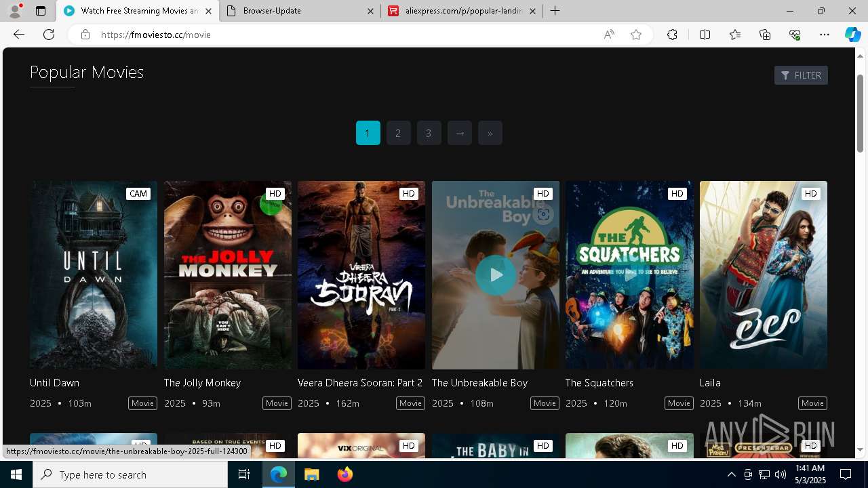Image resolution: width=868 pixels, height=488 pixels.
Task: Open the Microsoft Edge taskbar icon
Action: tap(279, 474)
